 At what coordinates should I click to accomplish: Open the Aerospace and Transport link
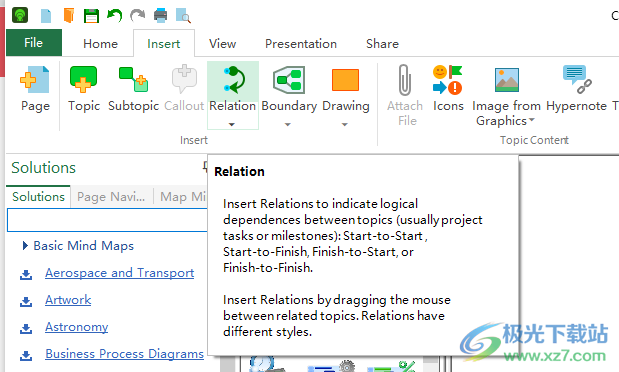[119, 273]
